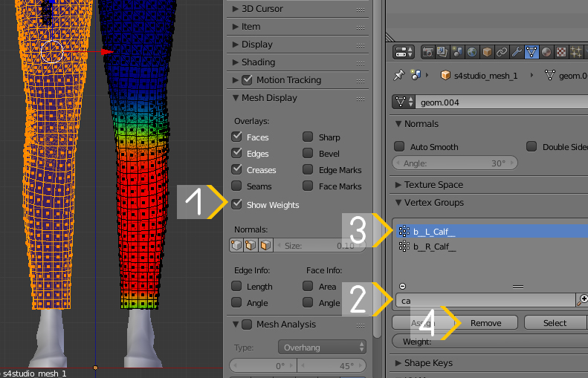This screenshot has height=378, width=588.
Task: Click the Mesh Analysis 45° maximum field
Action: point(332,365)
